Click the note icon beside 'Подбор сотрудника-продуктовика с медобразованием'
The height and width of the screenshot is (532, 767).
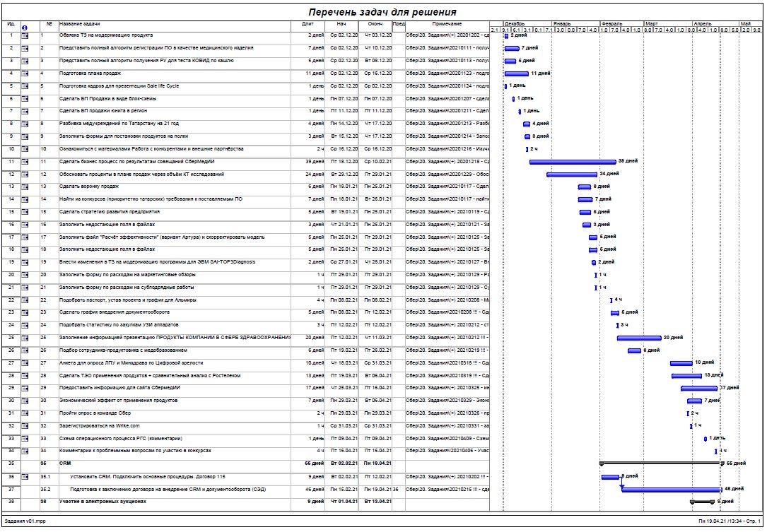click(x=25, y=350)
